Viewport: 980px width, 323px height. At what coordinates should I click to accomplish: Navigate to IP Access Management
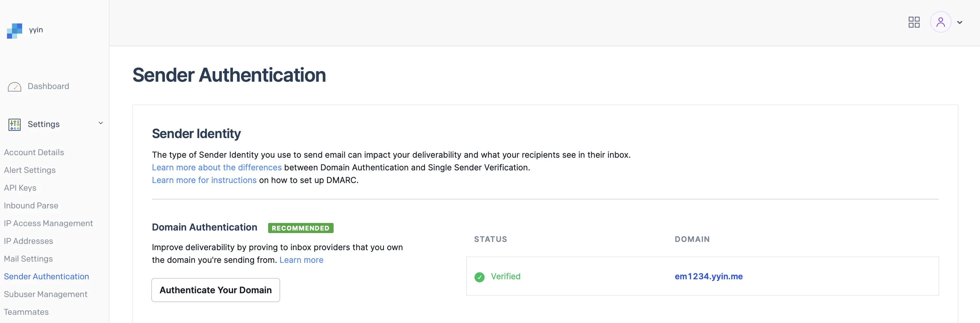pos(48,223)
